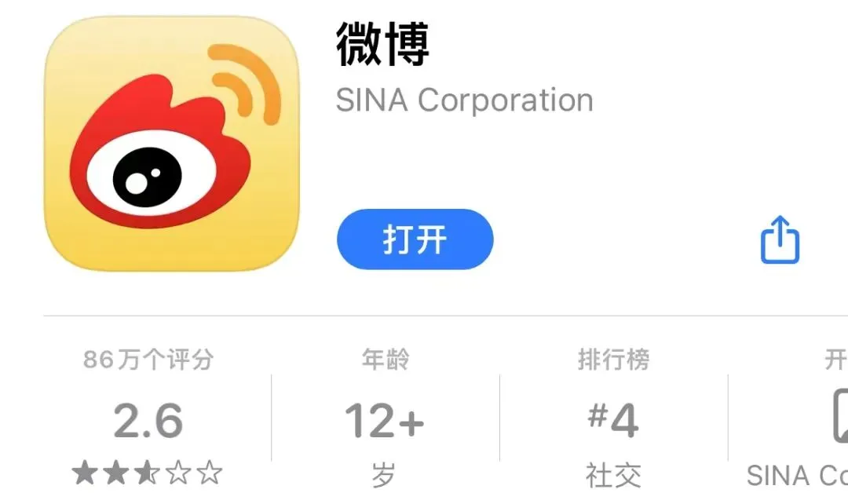Tap the half-filled third star
Image resolution: width=848 pixels, height=504 pixels.
click(x=147, y=473)
